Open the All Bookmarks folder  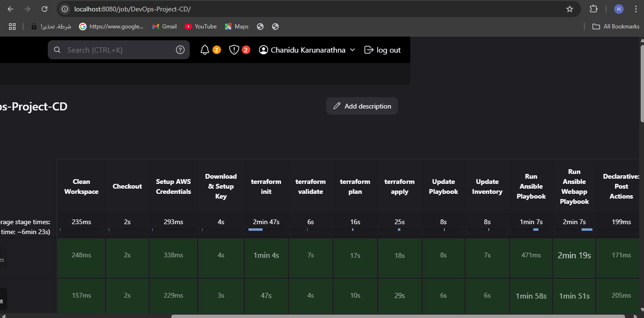[616, 27]
